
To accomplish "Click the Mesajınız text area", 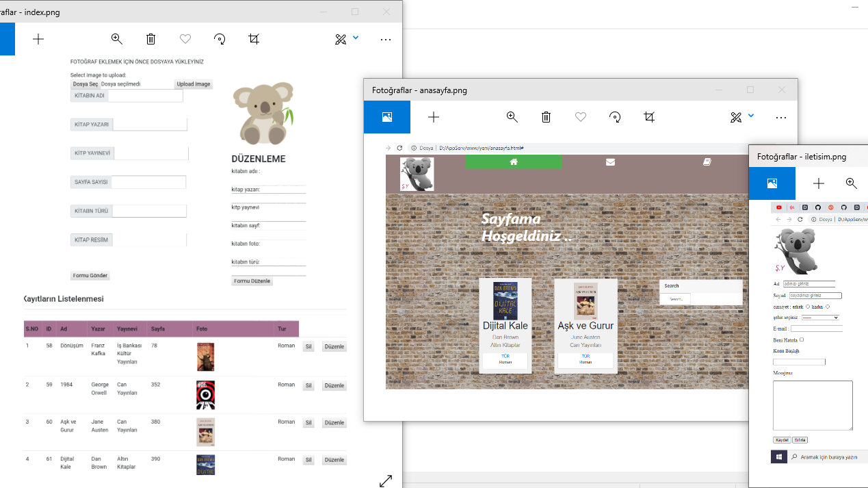I will click(813, 406).
